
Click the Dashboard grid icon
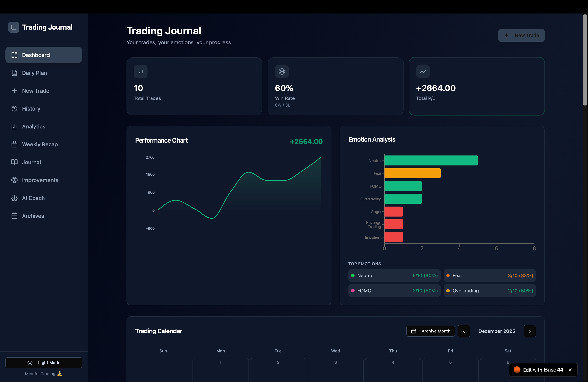click(14, 55)
